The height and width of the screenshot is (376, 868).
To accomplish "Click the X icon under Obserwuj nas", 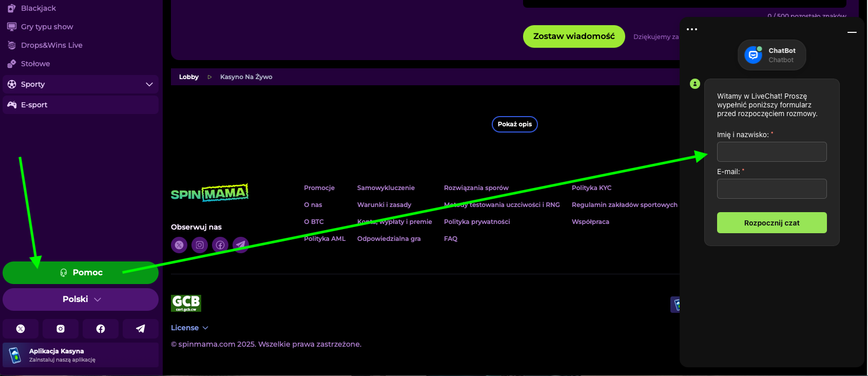I will coord(179,245).
